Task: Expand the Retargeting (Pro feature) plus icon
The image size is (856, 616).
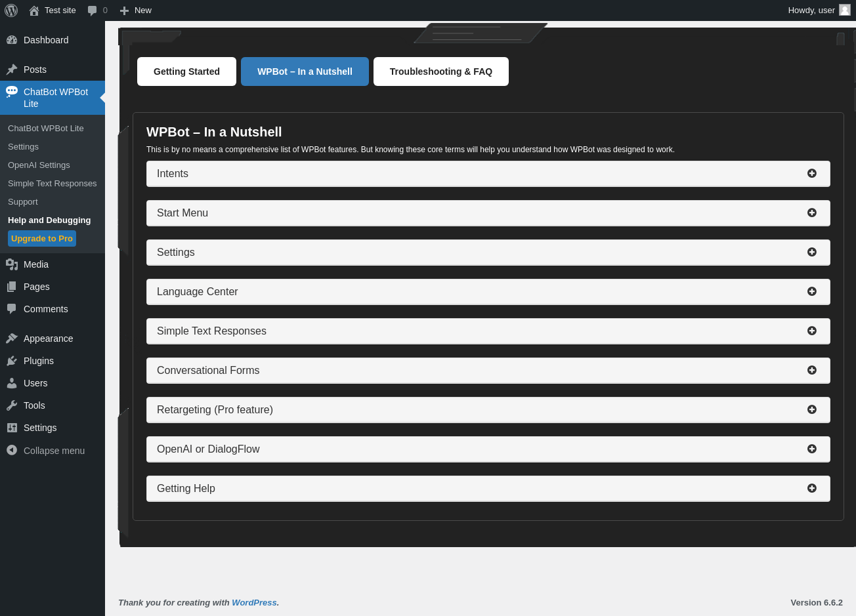Action: [812, 409]
